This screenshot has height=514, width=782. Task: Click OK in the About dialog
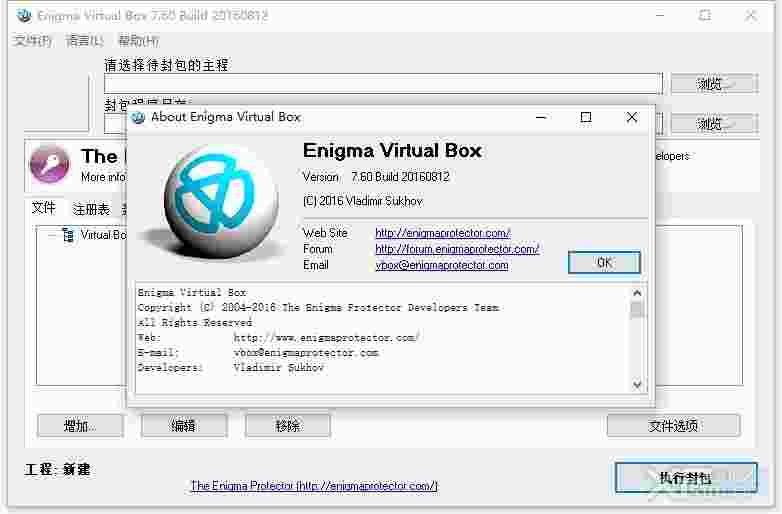click(604, 262)
